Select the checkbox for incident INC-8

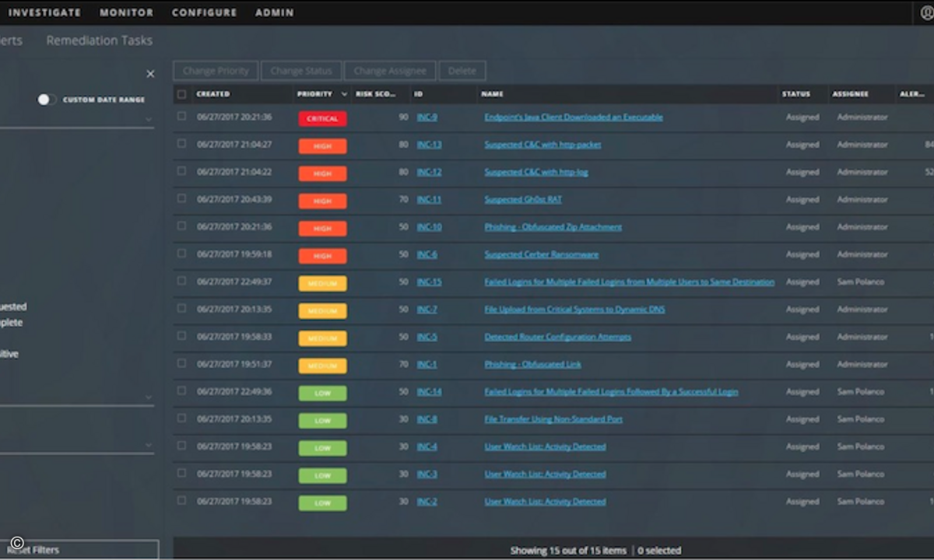pos(182,418)
